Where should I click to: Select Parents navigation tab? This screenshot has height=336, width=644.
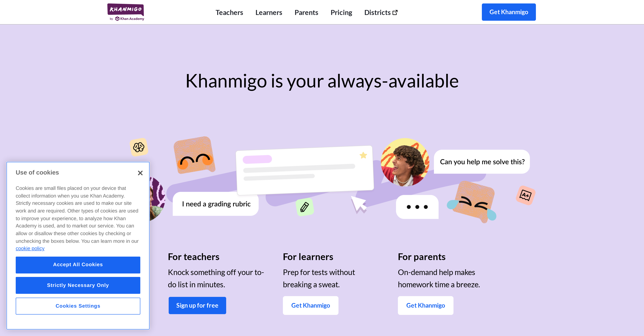pos(306,12)
